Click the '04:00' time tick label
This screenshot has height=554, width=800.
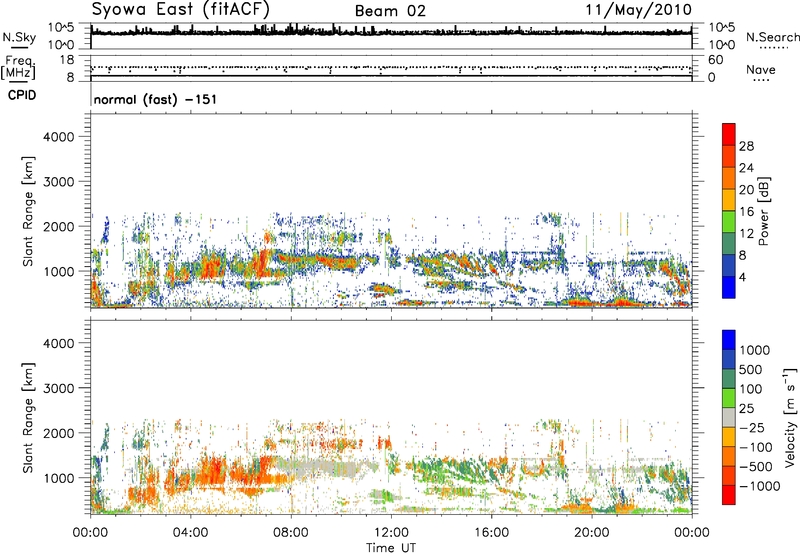coord(190,533)
